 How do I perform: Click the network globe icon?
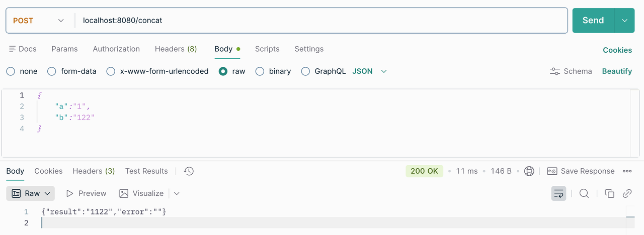point(529,171)
